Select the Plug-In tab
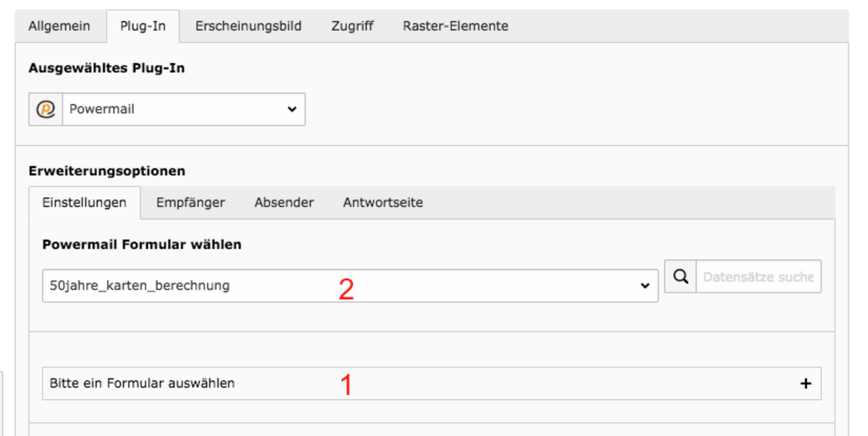 click(x=143, y=26)
